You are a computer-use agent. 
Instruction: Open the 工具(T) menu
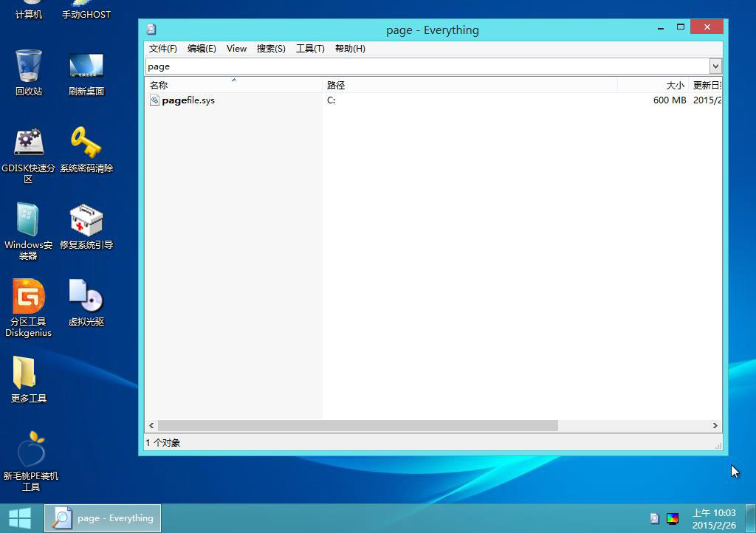pos(310,49)
